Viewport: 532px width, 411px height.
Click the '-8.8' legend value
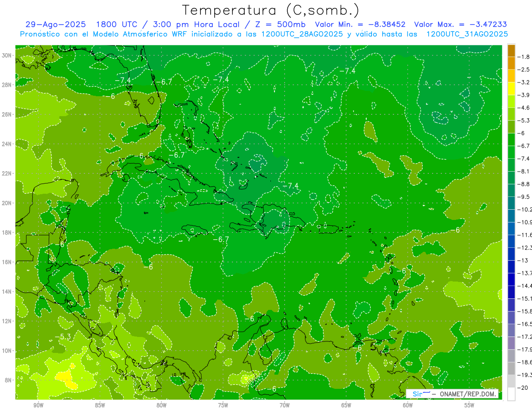click(524, 184)
